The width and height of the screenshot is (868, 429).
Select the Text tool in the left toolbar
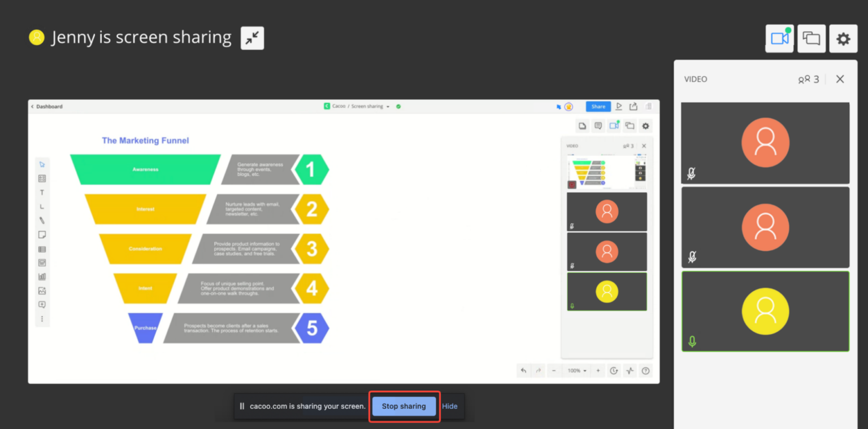pyautogui.click(x=42, y=192)
